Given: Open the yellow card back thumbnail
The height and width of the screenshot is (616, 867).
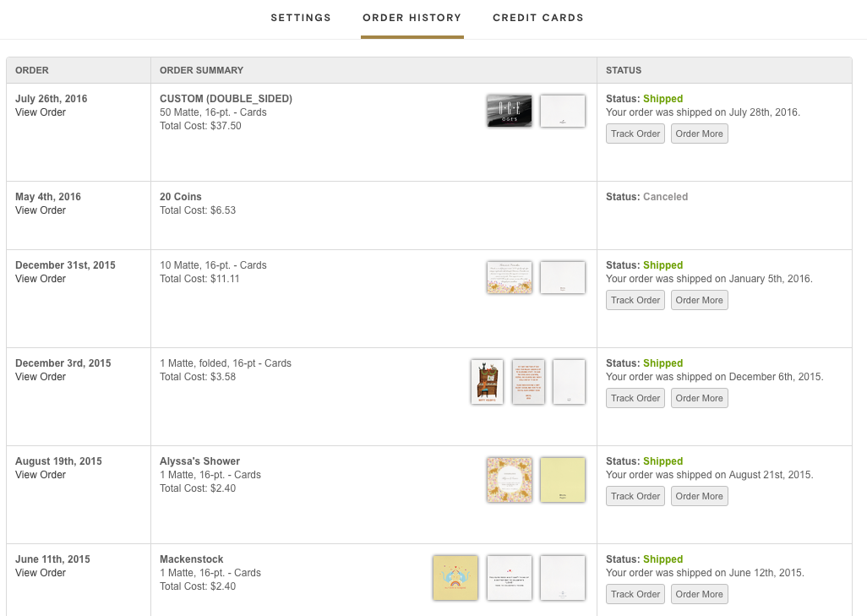Looking at the screenshot, I should pos(563,480).
